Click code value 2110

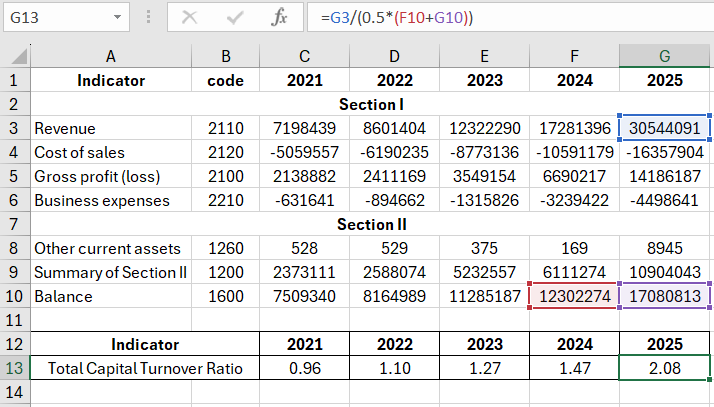tap(225, 128)
